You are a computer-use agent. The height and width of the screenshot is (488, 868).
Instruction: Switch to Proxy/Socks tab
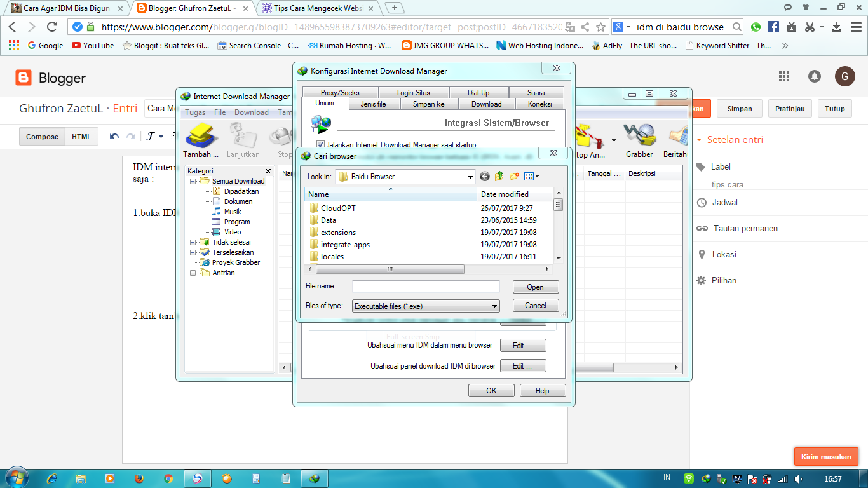click(x=340, y=92)
